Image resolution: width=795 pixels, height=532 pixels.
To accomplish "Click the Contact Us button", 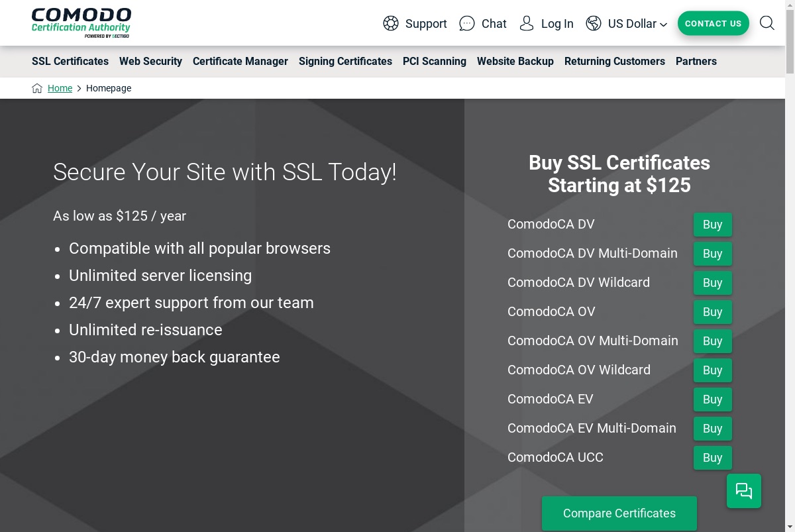I will (714, 23).
